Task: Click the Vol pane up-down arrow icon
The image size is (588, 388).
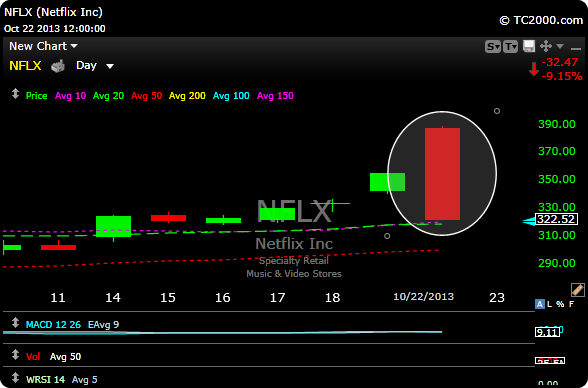Action: pos(15,355)
